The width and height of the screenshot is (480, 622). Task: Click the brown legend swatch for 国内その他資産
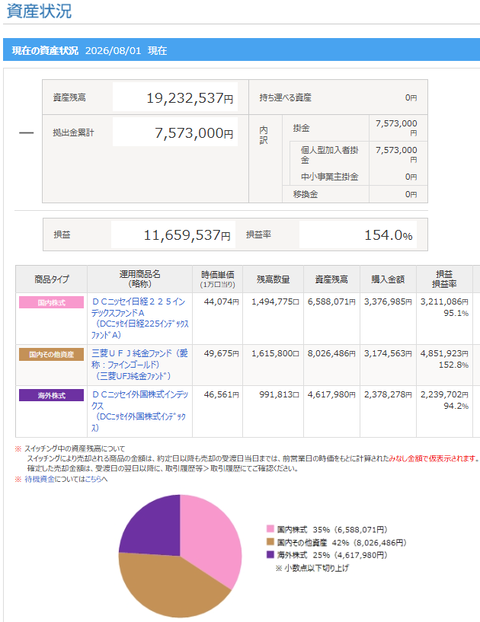tap(270, 541)
